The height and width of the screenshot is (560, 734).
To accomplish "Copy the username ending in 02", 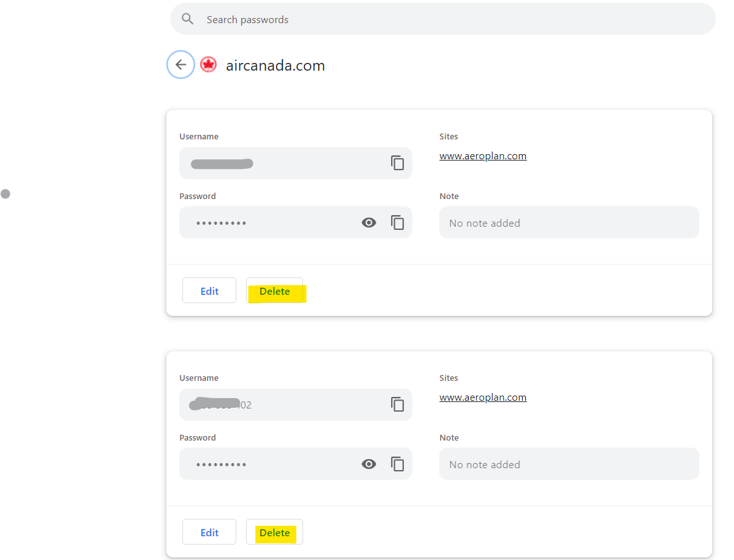I will (x=398, y=404).
